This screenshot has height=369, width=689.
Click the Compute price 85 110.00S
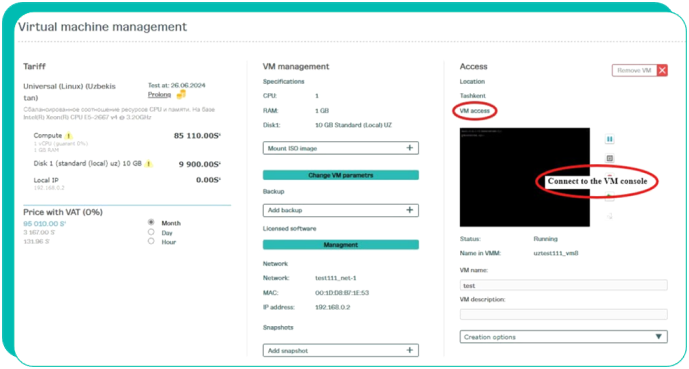click(197, 136)
